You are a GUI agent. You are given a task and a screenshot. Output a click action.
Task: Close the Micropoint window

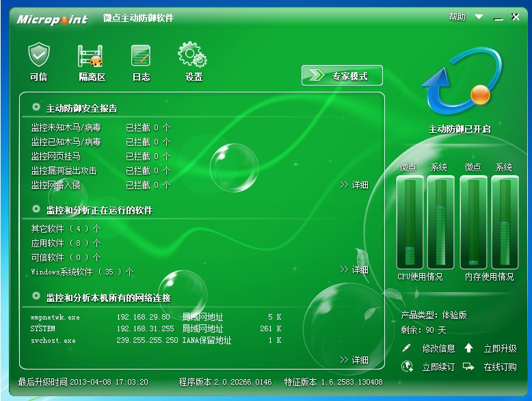(516, 16)
